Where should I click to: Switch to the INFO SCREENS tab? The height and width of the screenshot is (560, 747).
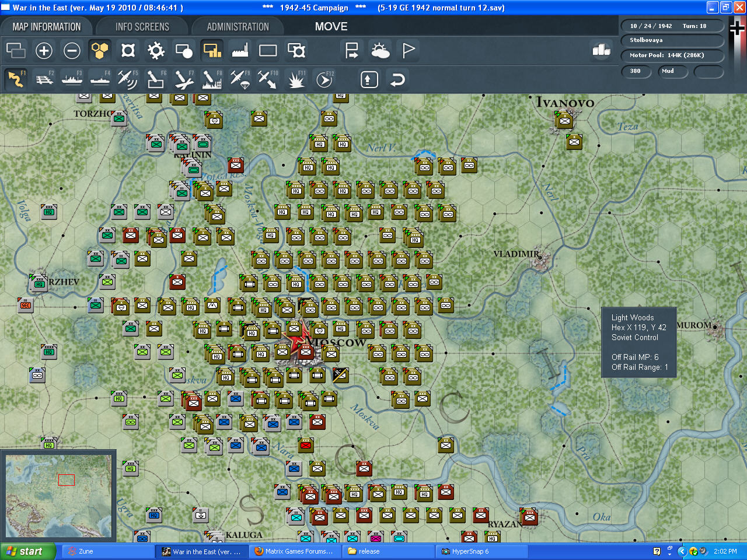142,27
